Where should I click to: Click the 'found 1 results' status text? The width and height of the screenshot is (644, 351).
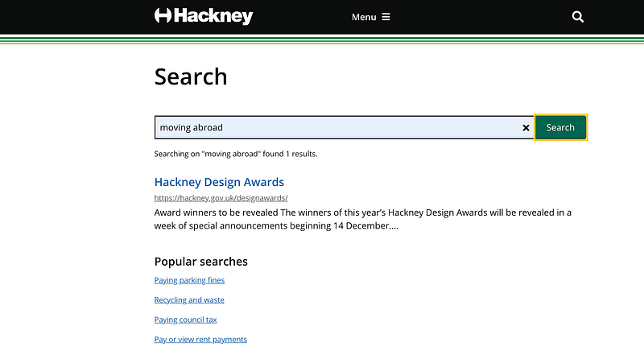coord(236,154)
